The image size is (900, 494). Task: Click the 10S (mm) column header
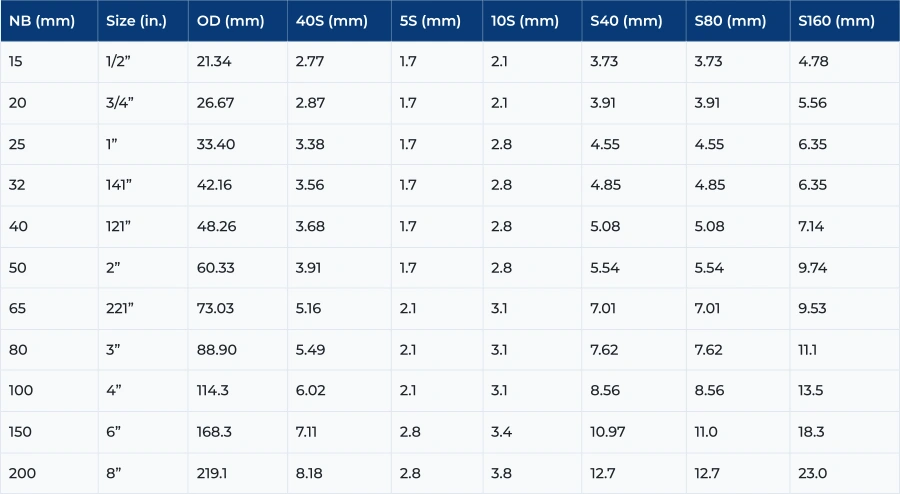tap(525, 21)
